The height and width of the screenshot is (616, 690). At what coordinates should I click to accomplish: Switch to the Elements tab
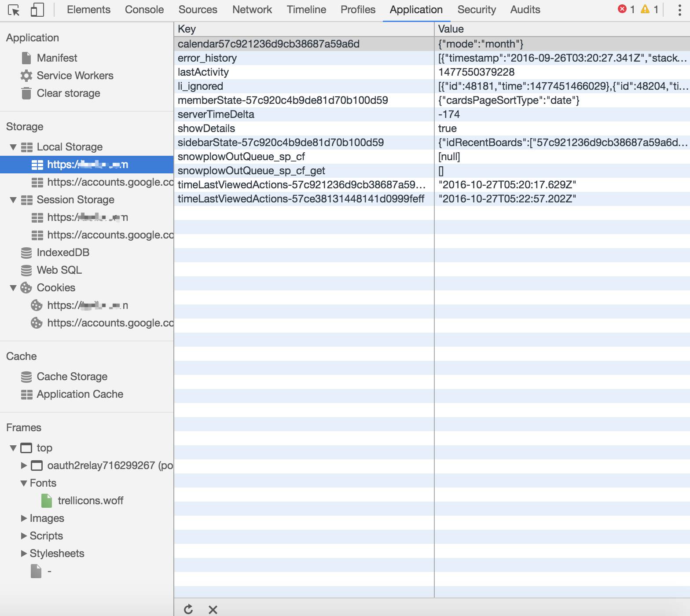pyautogui.click(x=88, y=10)
